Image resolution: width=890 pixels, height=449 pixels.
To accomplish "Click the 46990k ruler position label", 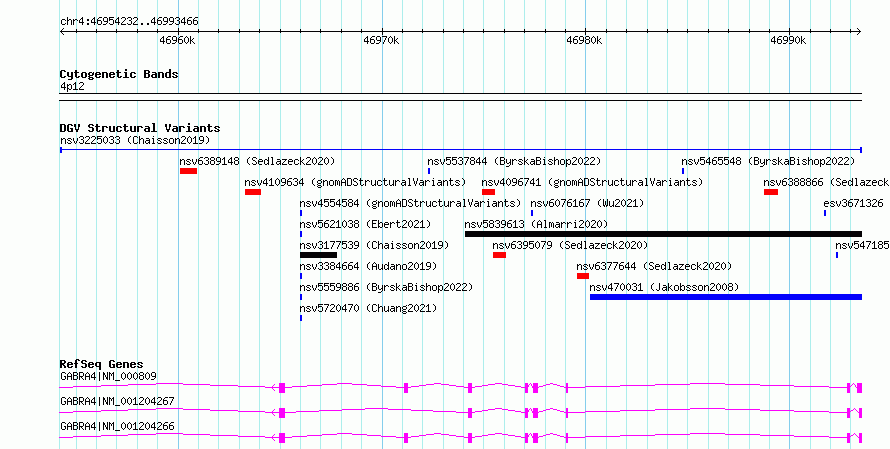I will tap(788, 40).
